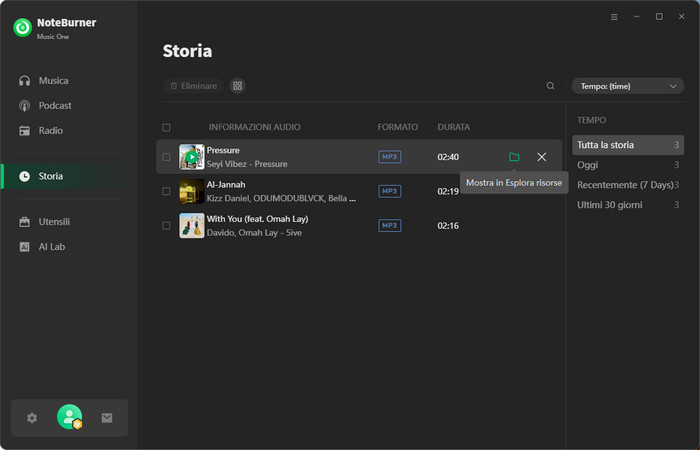This screenshot has height=450, width=700.
Task: Click the 02:16 duration value
Action: [x=448, y=226]
